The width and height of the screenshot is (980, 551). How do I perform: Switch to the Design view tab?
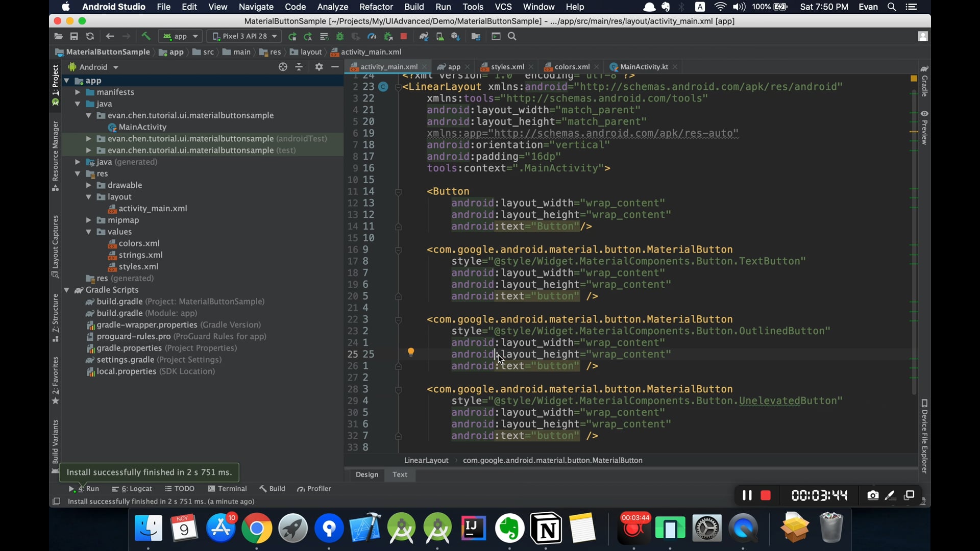tap(366, 474)
